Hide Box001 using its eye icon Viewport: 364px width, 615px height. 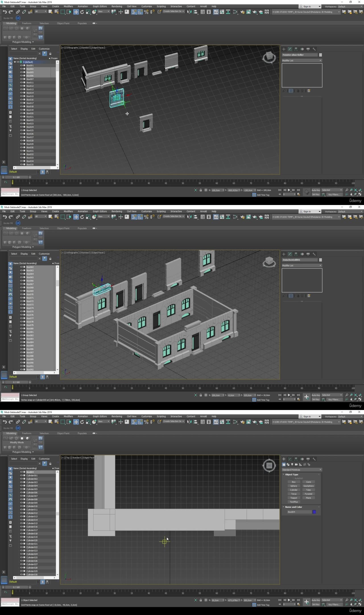(21, 65)
